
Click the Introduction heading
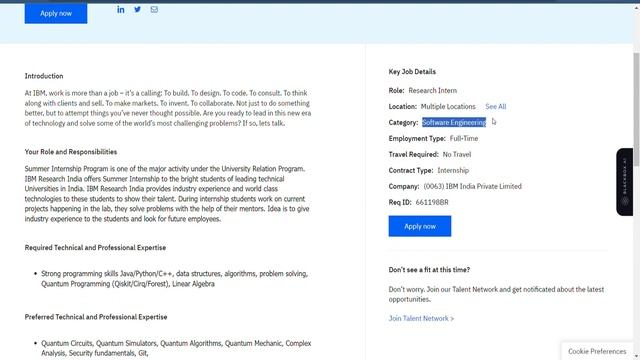(x=44, y=76)
